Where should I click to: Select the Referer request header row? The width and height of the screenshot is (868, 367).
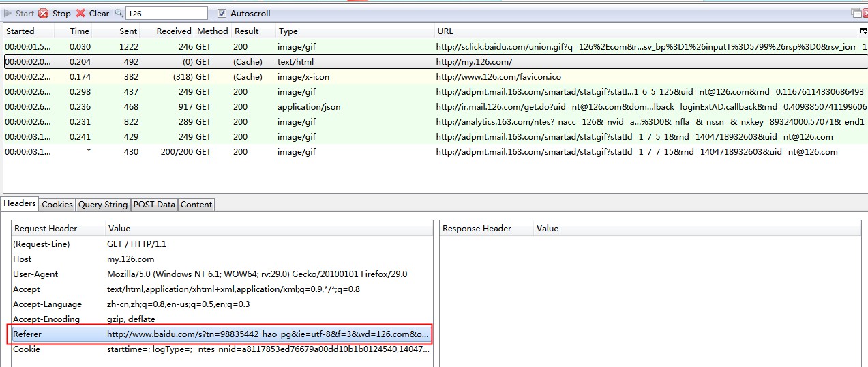[x=222, y=334]
